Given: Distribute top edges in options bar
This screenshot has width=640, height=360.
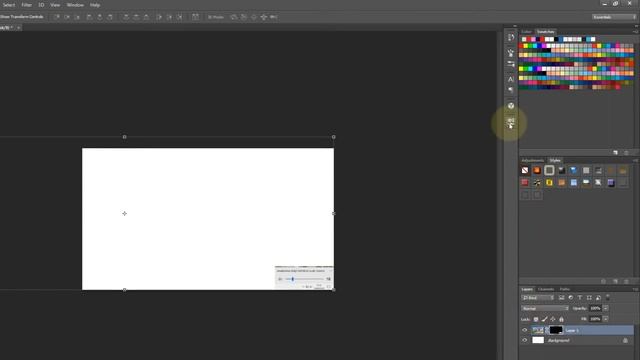Looking at the screenshot, I should (x=126, y=17).
